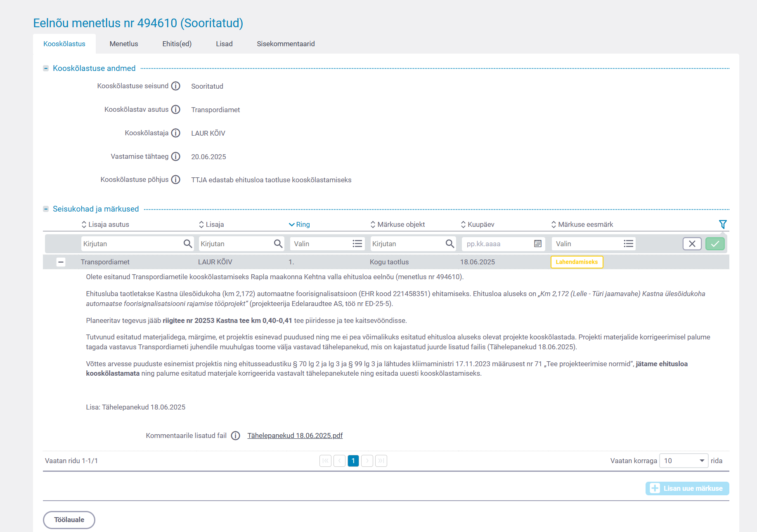Open Tähelepanekud 18.06.2025.pdf attachment

[295, 435]
